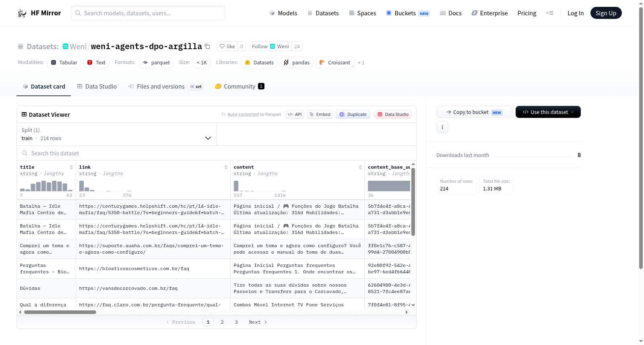Select the Text modality tag
The width and height of the screenshot is (644, 345).
pos(97,62)
